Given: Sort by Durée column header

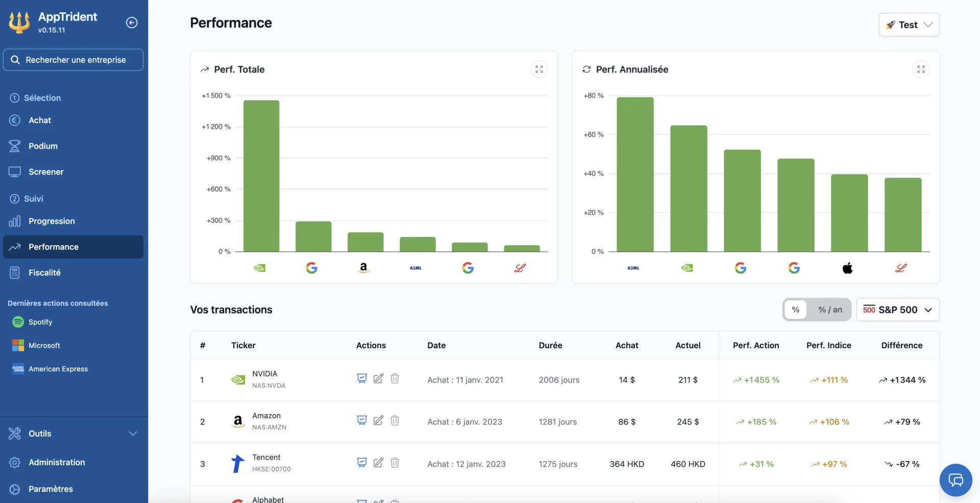Looking at the screenshot, I should tap(550, 345).
